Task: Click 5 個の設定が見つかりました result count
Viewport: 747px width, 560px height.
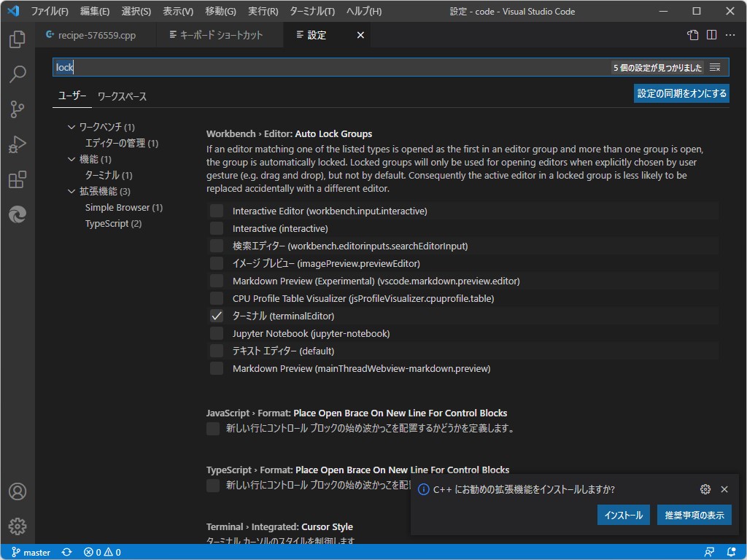Action: click(x=657, y=68)
